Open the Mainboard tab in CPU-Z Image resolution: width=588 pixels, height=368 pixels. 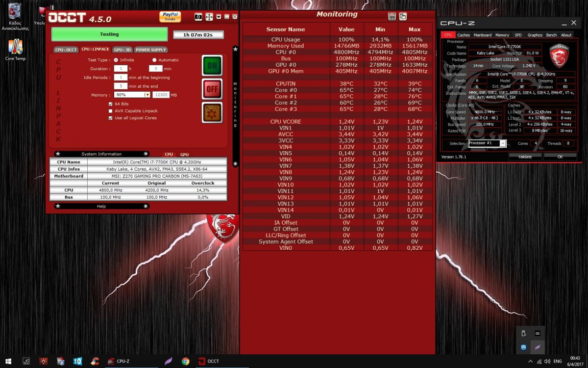[483, 35]
